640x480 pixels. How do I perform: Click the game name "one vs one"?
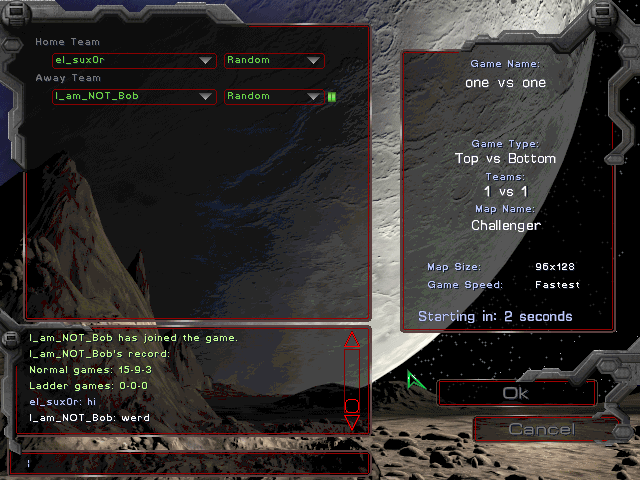coord(505,83)
